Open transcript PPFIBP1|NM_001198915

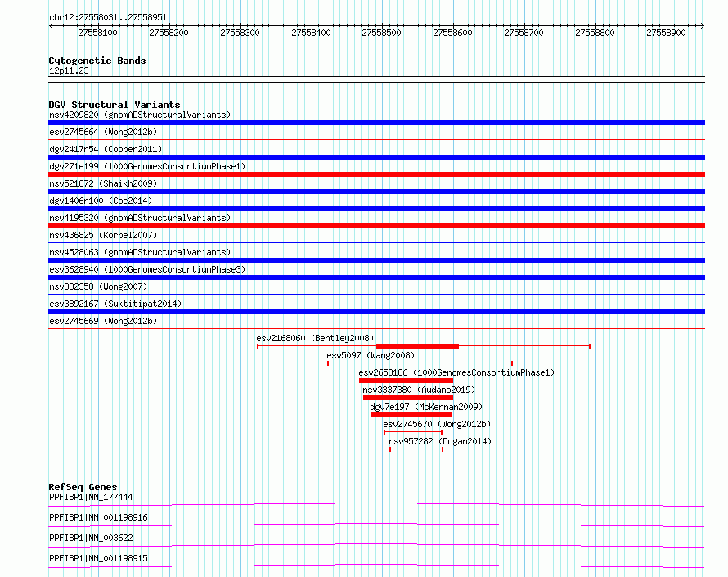[x=98, y=558]
